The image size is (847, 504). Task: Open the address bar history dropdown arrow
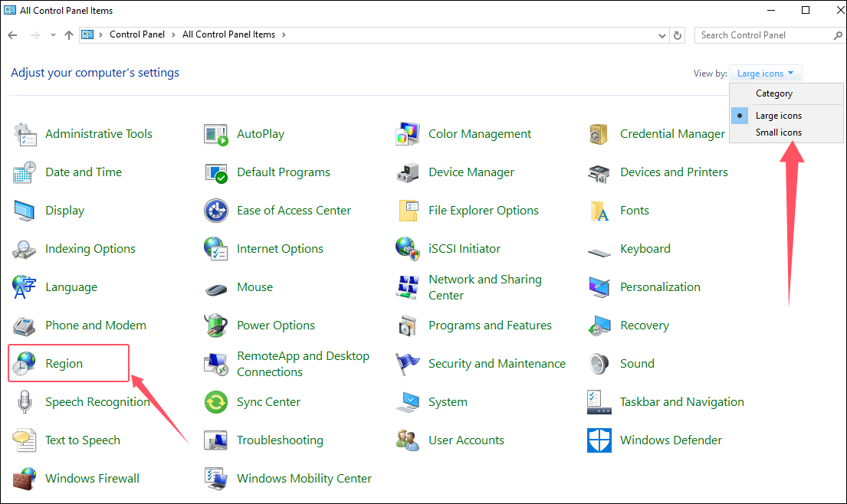(x=662, y=35)
